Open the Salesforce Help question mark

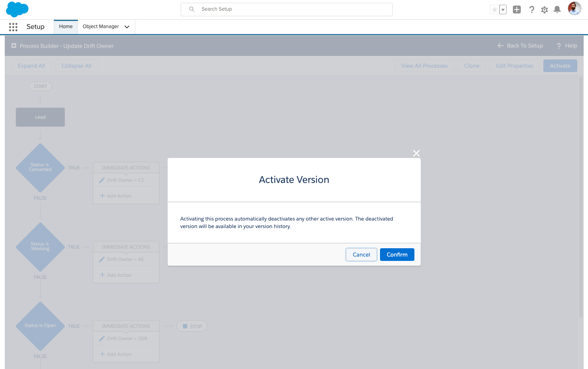[532, 10]
